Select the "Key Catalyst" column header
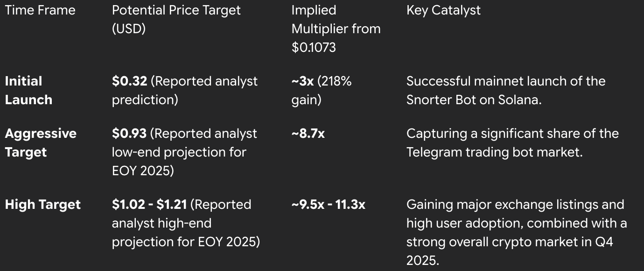Screen dimensions: 644x271 [443, 10]
